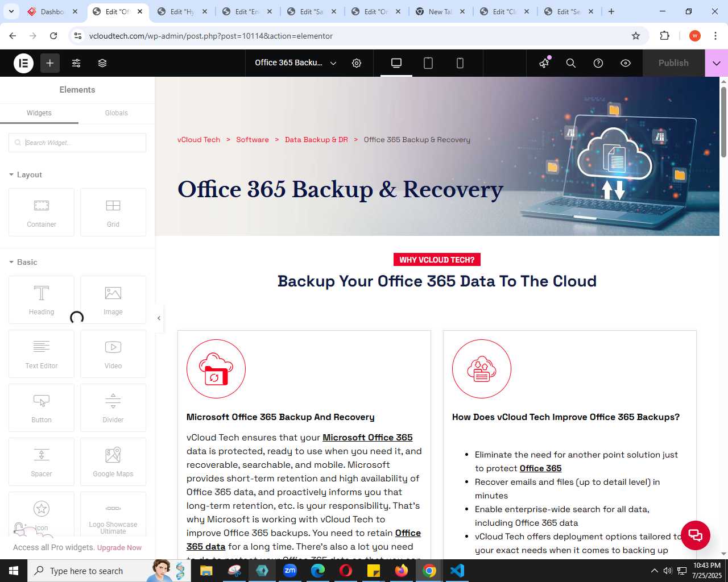728x582 pixels.
Task: Click the cloud server backup icon
Action: coord(482,369)
